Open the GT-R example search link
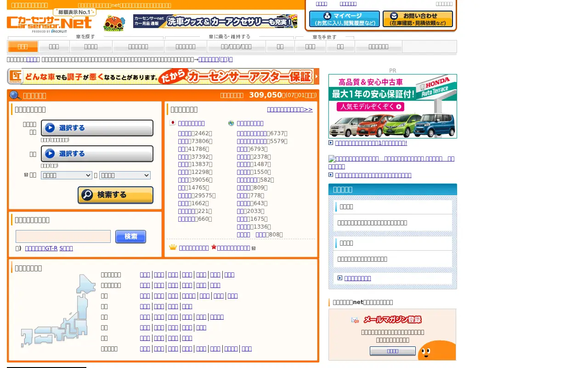Image resolution: width=588 pixels, height=368 pixels. coord(41,248)
